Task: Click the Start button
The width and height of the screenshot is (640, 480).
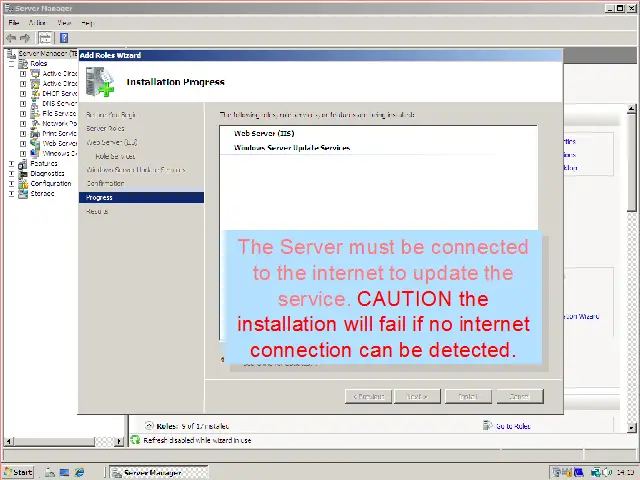Action: (18, 472)
